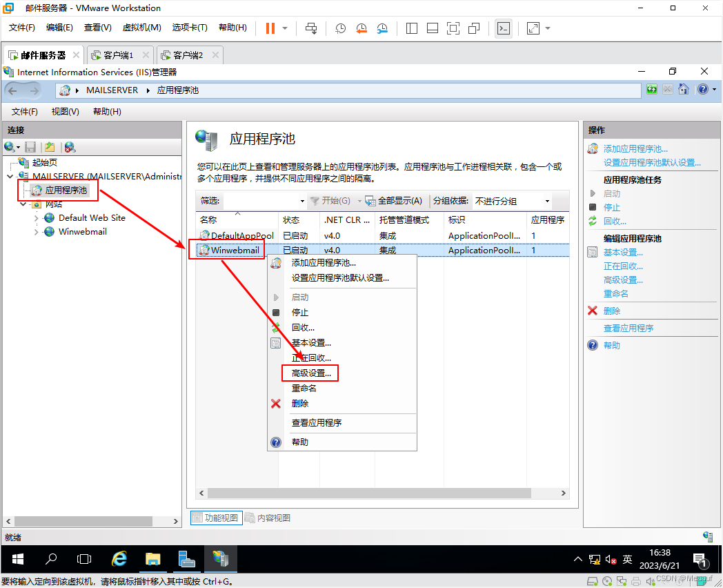The width and height of the screenshot is (723, 588).
Task: Open the Windows Start menu
Action: tap(17, 560)
